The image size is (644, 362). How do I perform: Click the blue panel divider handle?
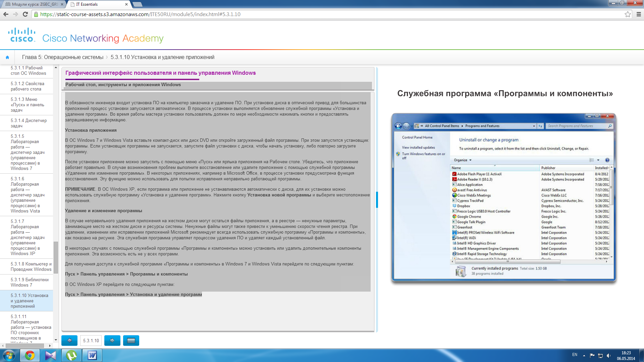(x=377, y=199)
